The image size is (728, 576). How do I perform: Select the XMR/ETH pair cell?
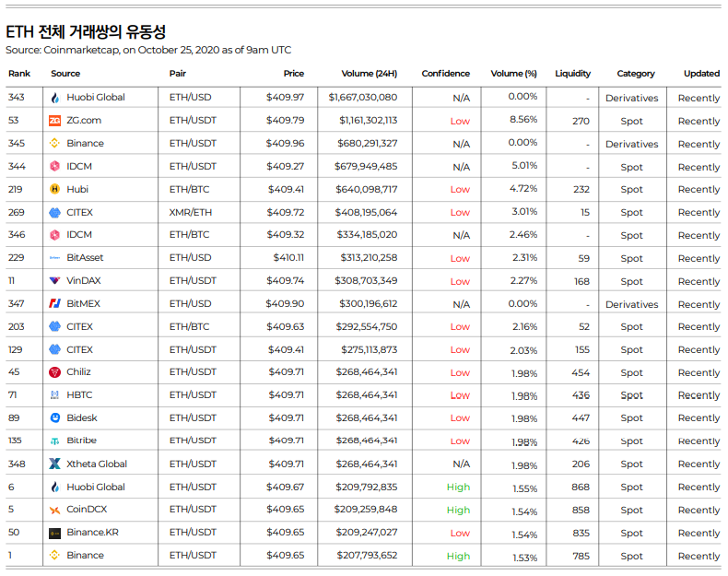coord(191,213)
